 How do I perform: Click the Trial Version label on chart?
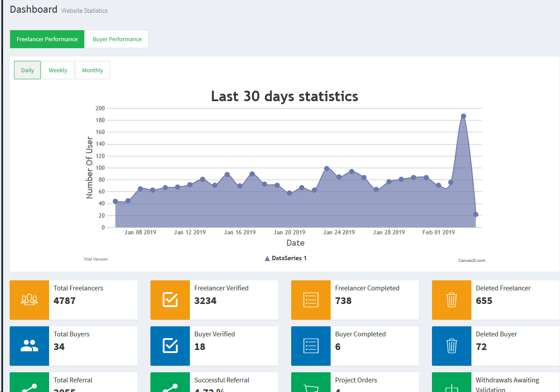96,259
